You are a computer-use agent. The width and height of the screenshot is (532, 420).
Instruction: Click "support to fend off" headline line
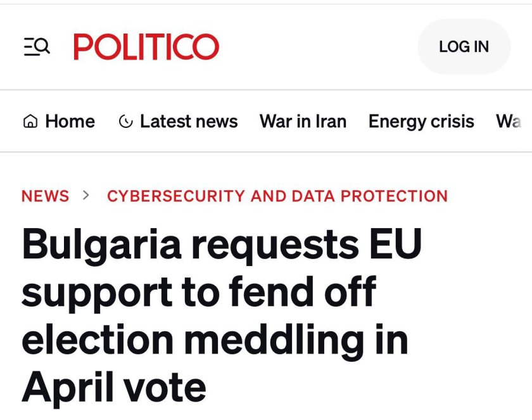pos(199,292)
